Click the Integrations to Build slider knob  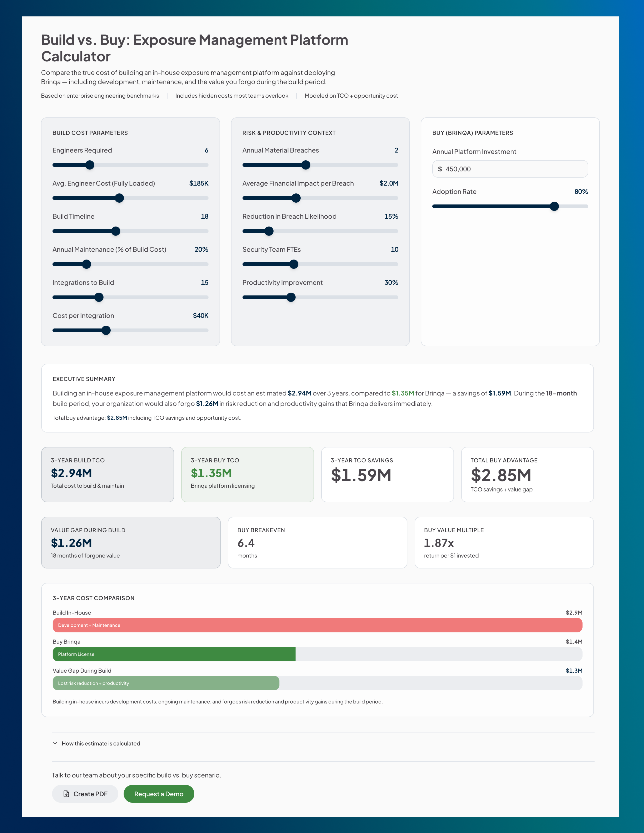[99, 298]
